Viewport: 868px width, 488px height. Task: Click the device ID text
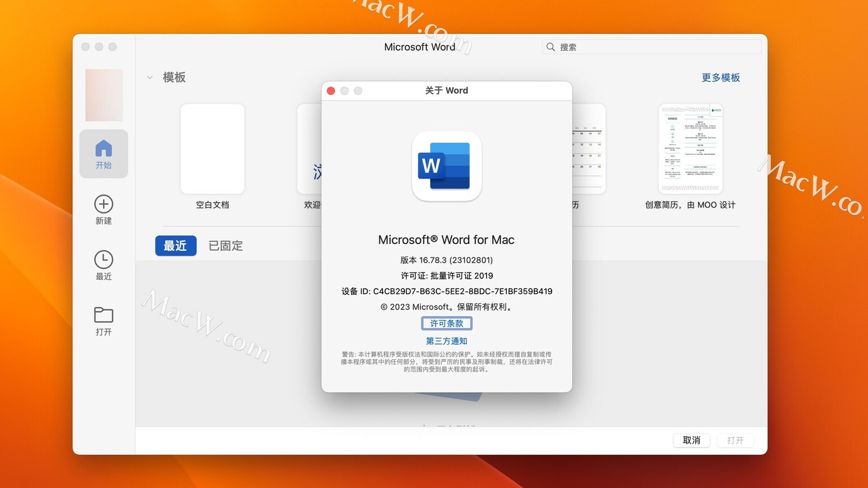click(x=446, y=291)
